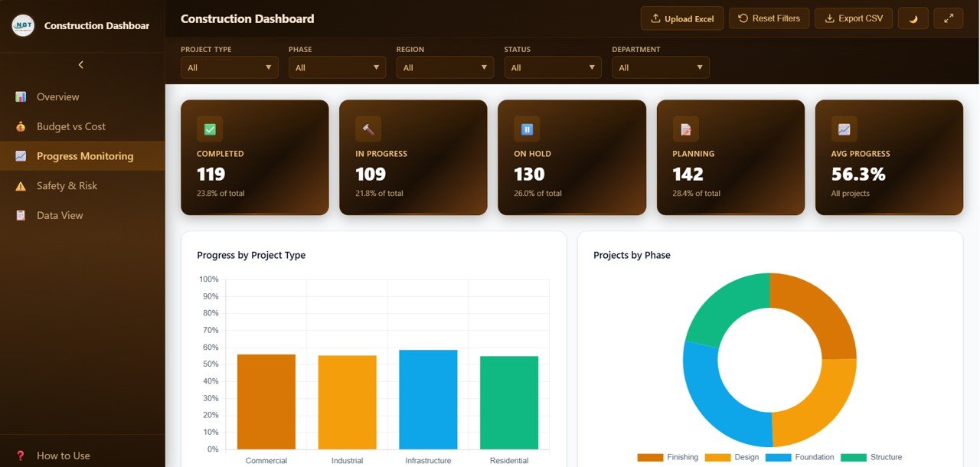
Task: Click the chart icon on Avg Progress card
Action: [844, 129]
